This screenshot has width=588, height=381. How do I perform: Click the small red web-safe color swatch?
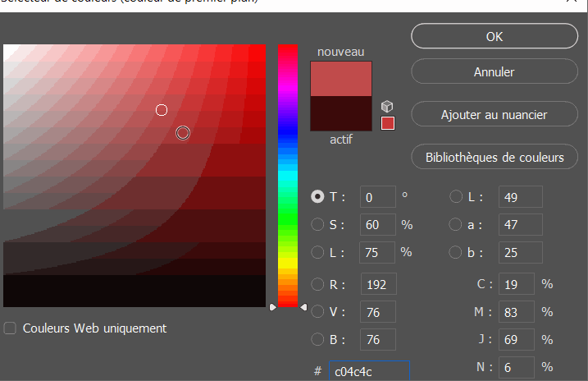(x=388, y=123)
